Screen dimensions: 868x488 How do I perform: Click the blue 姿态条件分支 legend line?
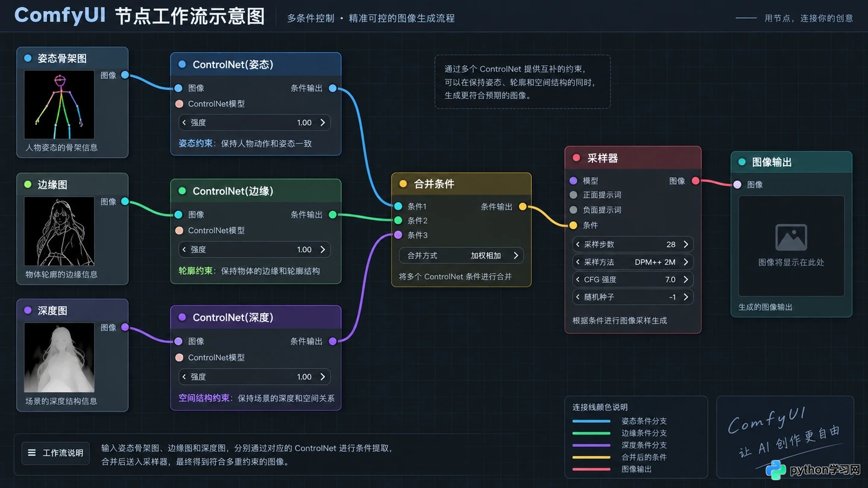(x=591, y=421)
